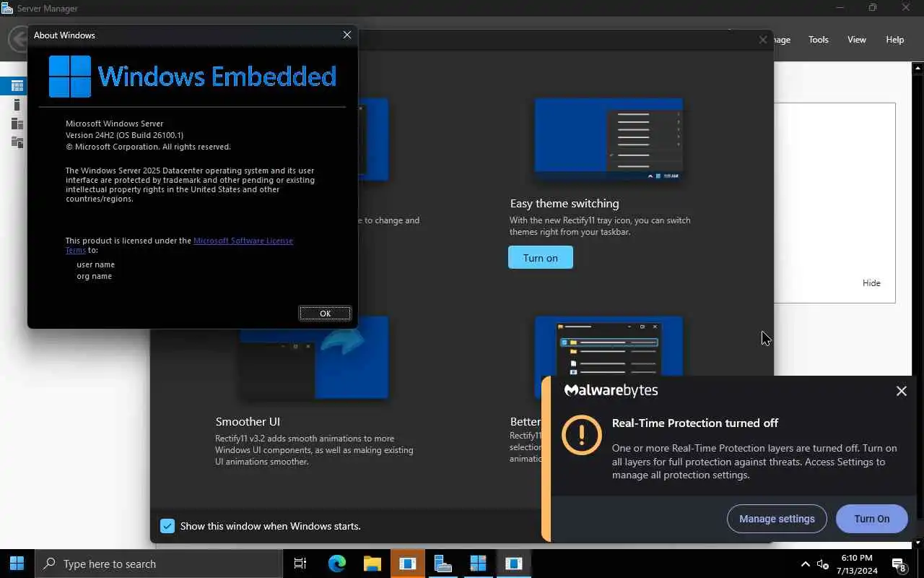Click the Malwarebytes warning exclamation icon

pyautogui.click(x=582, y=435)
